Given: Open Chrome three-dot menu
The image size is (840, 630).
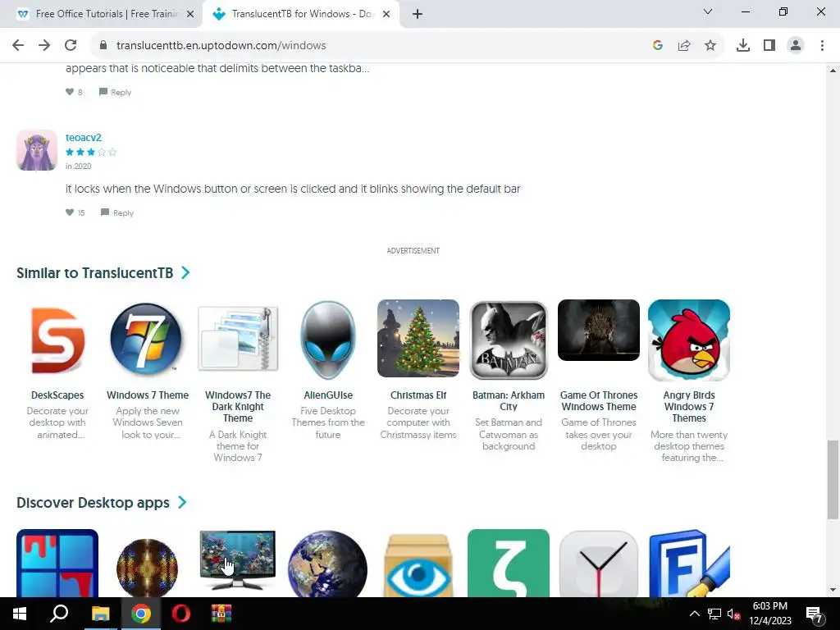Looking at the screenshot, I should [x=822, y=46].
